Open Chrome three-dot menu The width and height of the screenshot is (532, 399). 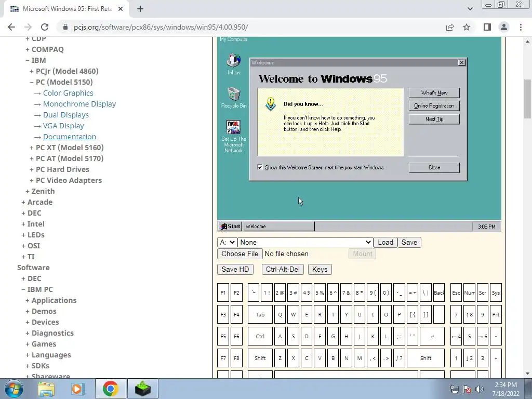coord(521,27)
